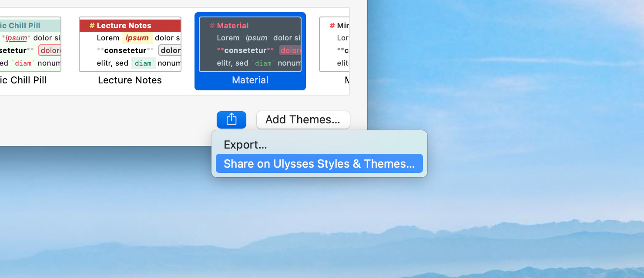Screen dimensions: 644x278
Task: Select the Lecture Notes theme preview
Action: pos(130,44)
